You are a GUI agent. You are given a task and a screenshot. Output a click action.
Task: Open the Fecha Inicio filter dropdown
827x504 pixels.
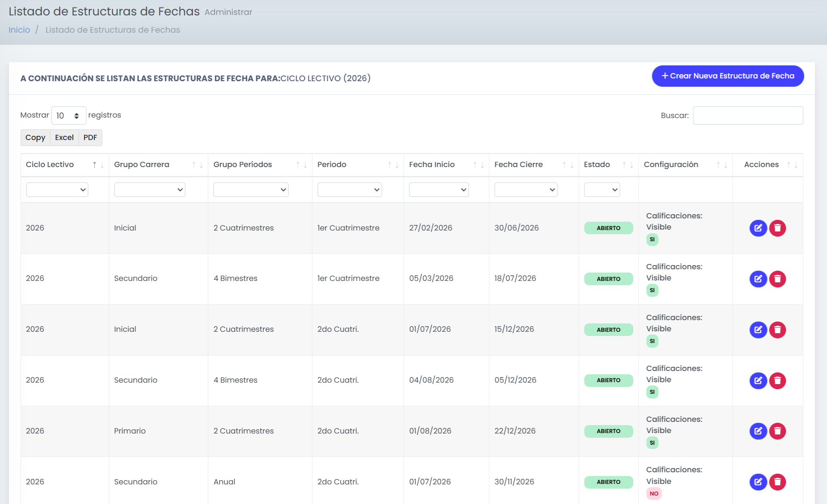(x=439, y=190)
